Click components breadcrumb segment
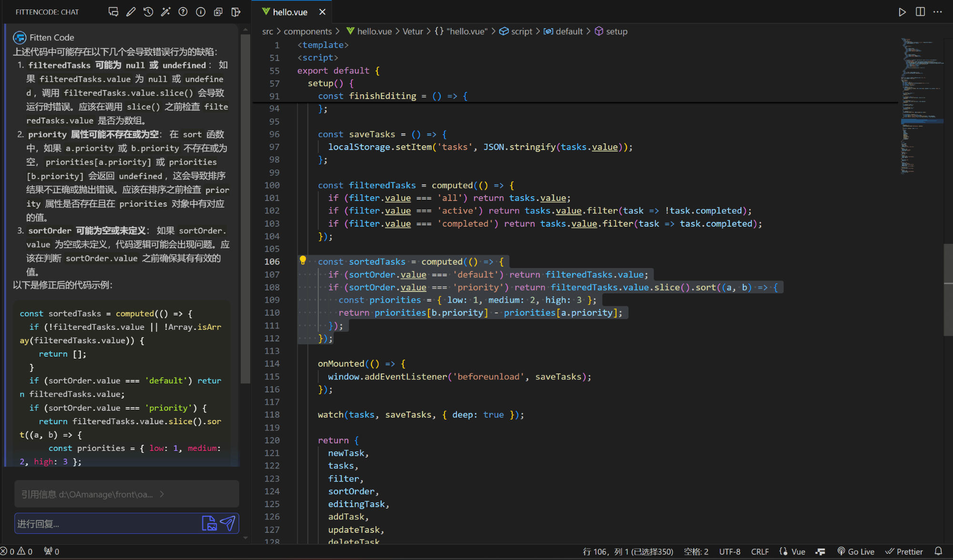The width and height of the screenshot is (953, 560). 308,31
